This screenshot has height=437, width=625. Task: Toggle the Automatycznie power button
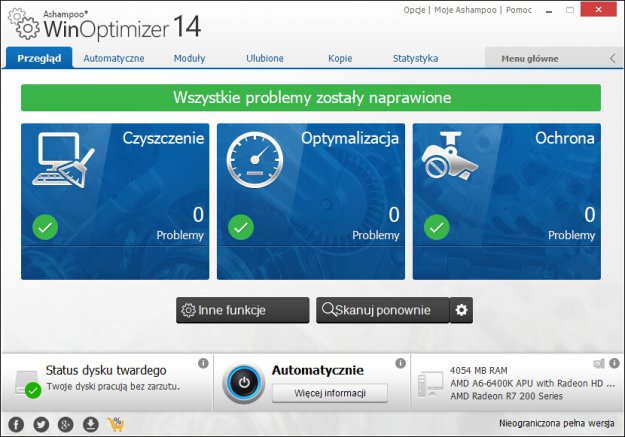click(244, 382)
